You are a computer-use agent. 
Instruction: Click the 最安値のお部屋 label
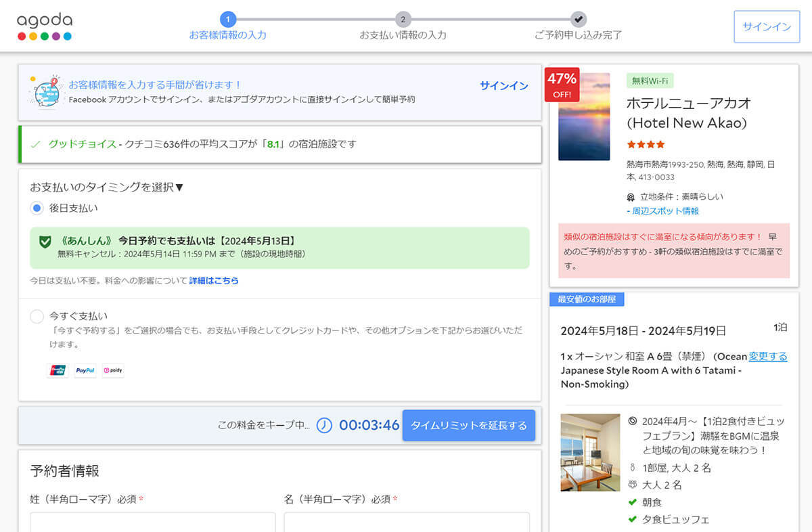[587, 298]
